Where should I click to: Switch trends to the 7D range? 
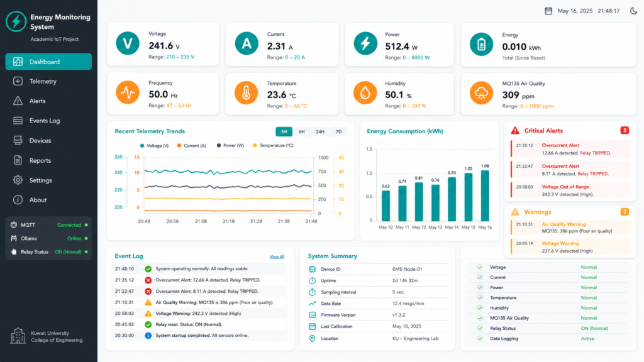(338, 132)
